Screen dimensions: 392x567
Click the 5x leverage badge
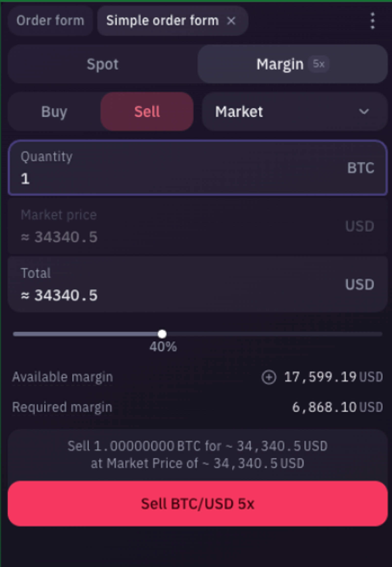pyautogui.click(x=318, y=64)
